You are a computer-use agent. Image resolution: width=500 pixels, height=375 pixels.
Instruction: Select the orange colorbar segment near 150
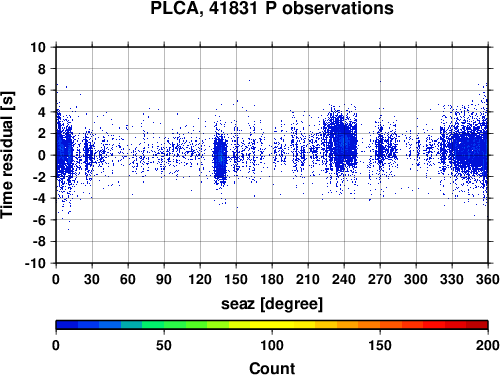380,325
